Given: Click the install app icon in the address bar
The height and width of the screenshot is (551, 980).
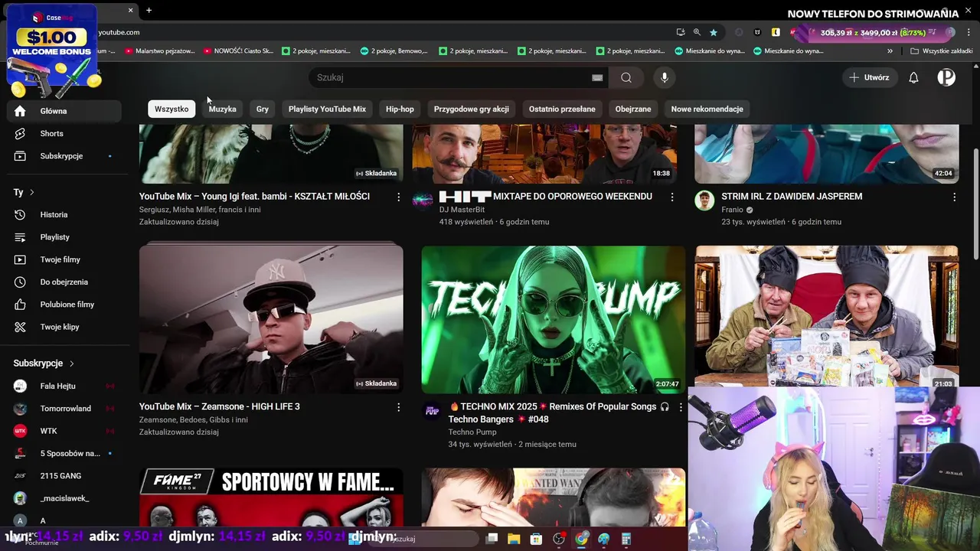Looking at the screenshot, I should click(681, 32).
